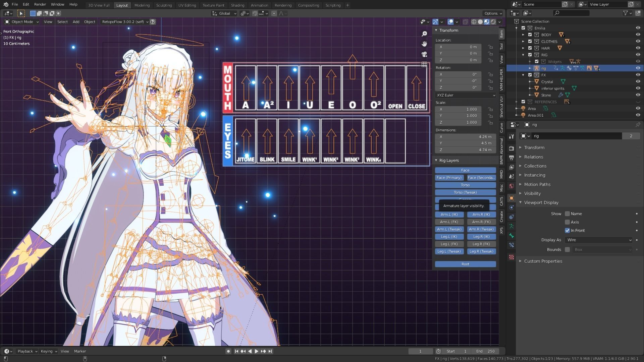This screenshot has height=362, width=644.
Task: Uncheck the HAIR collection checkbox
Action: (530, 48)
